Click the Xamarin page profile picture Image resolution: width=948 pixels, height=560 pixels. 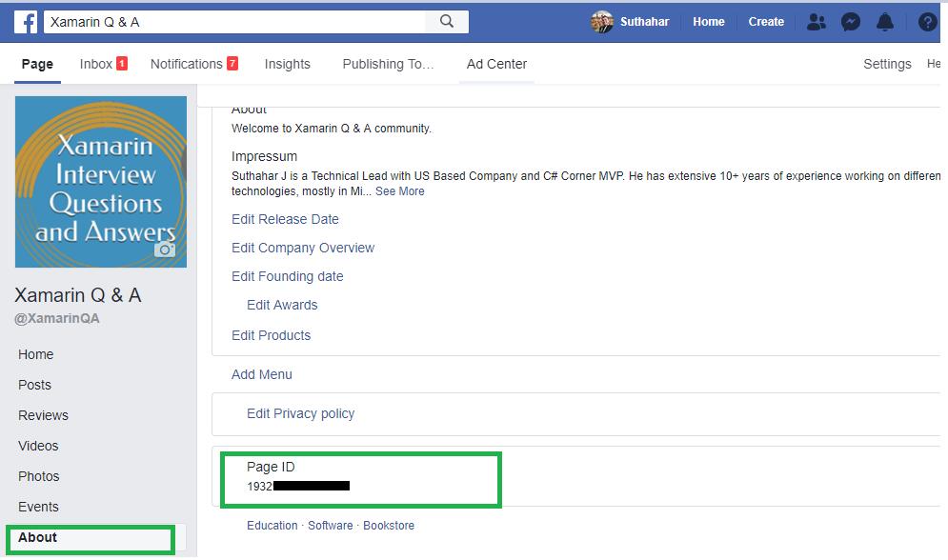coord(101,182)
